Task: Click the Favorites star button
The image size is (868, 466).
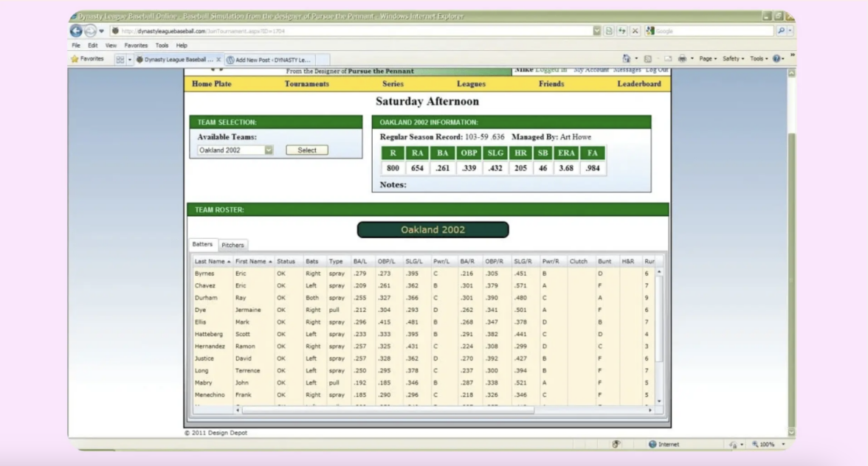Action: [88, 59]
